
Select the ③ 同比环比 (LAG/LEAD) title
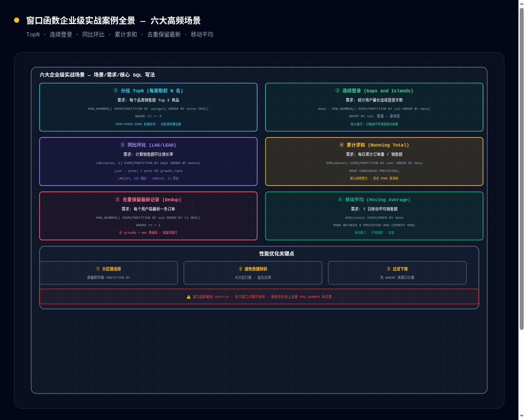(148, 145)
